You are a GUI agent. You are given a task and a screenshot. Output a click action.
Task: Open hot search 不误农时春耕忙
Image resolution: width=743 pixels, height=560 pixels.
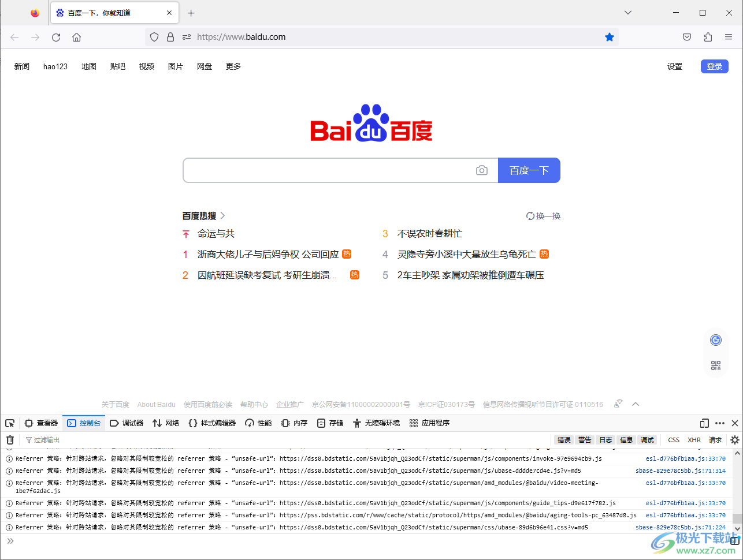point(430,234)
